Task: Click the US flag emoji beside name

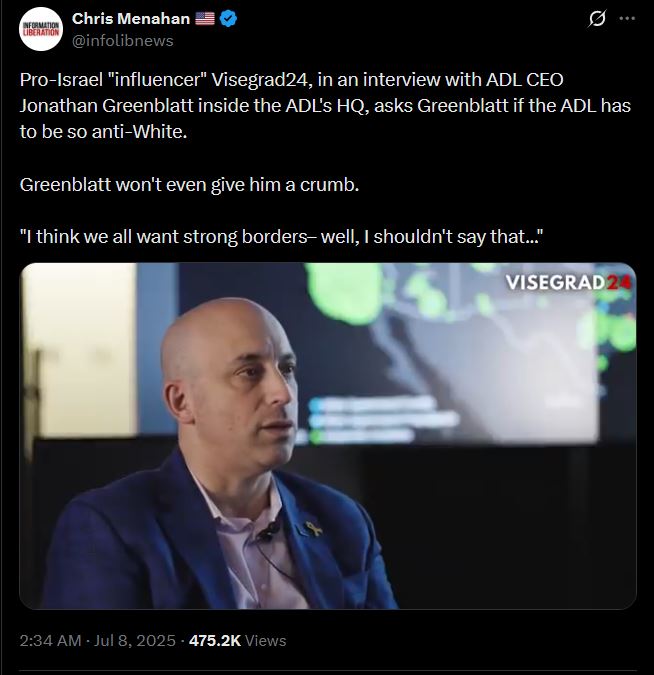Action: coord(205,19)
